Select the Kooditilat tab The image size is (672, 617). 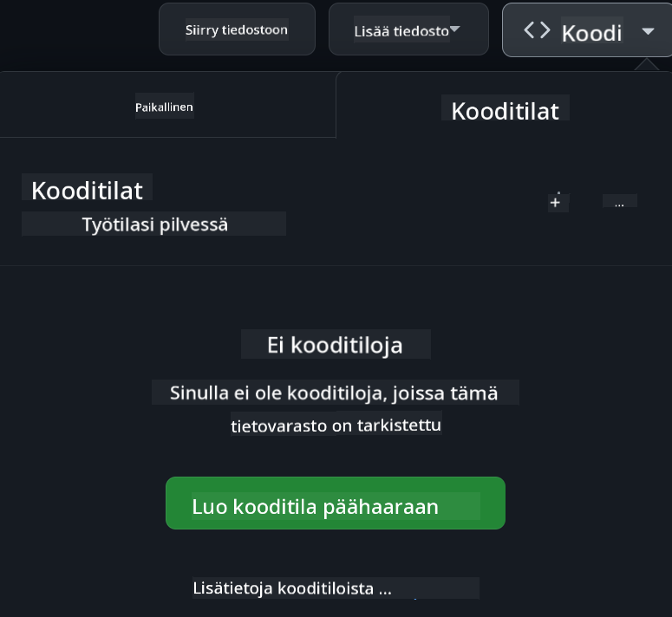pos(505,110)
